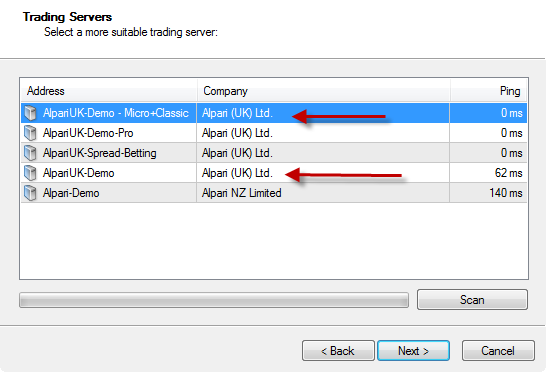The image size is (546, 372).
Task: Click the 0 ms ping of AlpariUK-Spread-Betting
Action: click(x=512, y=153)
